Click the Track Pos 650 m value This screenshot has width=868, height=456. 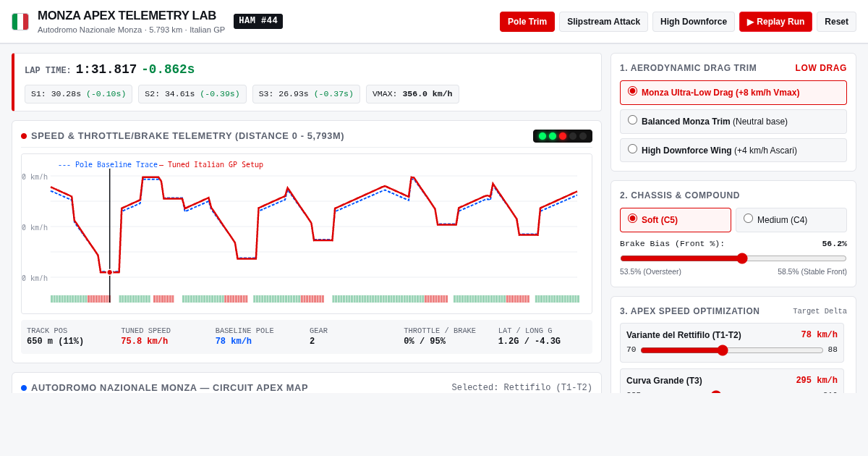pos(55,342)
